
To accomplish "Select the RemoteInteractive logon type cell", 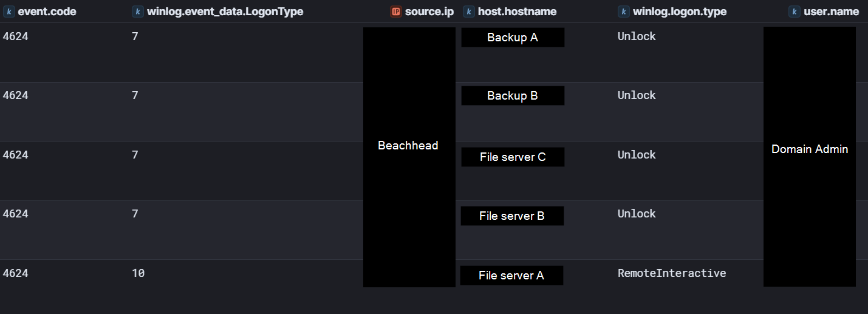I will tap(672, 273).
